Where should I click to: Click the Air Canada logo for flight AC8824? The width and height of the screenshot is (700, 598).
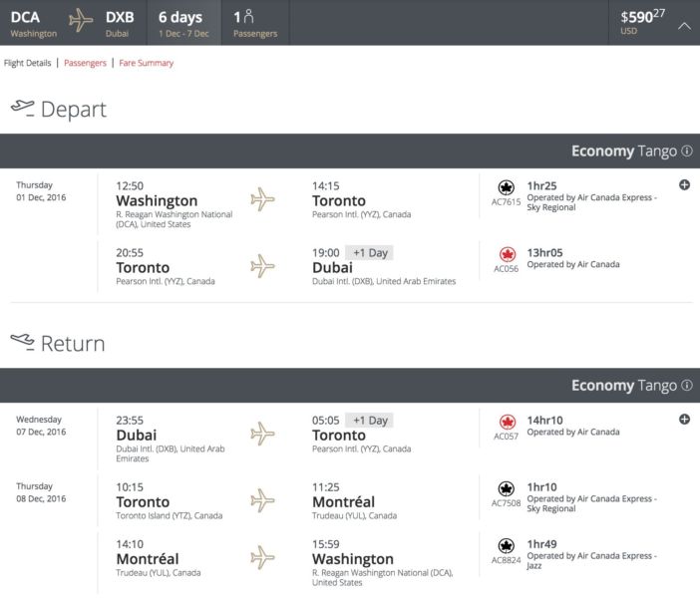pos(506,544)
